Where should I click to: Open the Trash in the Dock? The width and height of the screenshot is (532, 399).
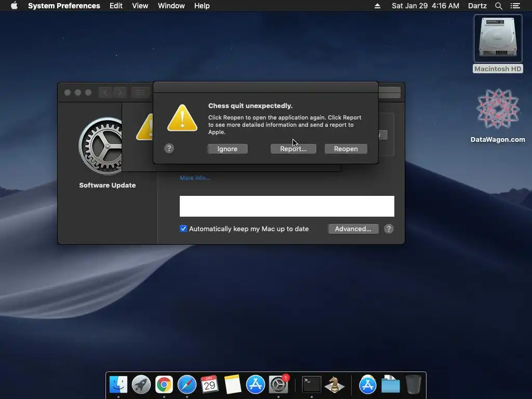[413, 385]
